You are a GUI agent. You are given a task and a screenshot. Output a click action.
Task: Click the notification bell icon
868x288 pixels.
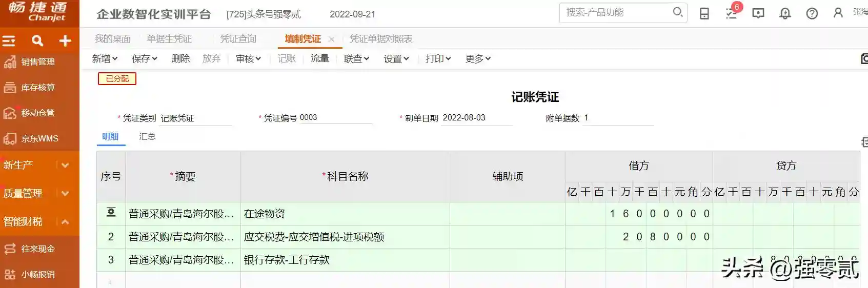pyautogui.click(x=785, y=13)
